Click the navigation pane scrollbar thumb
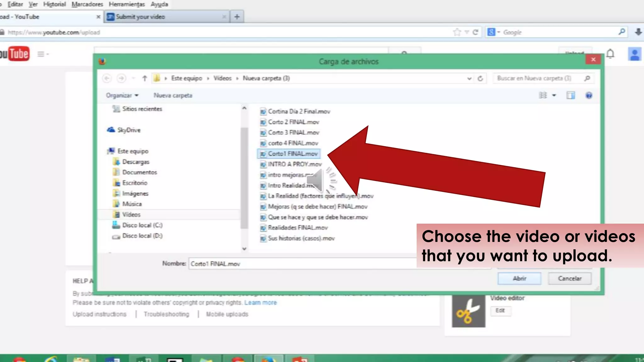The height and width of the screenshot is (362, 644). tap(244, 178)
